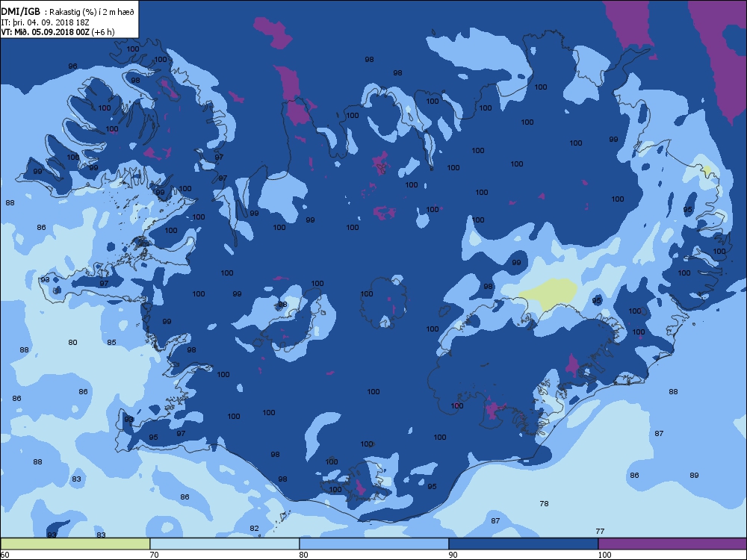
Task: Click the legend scale label 90
Action: 453,555
